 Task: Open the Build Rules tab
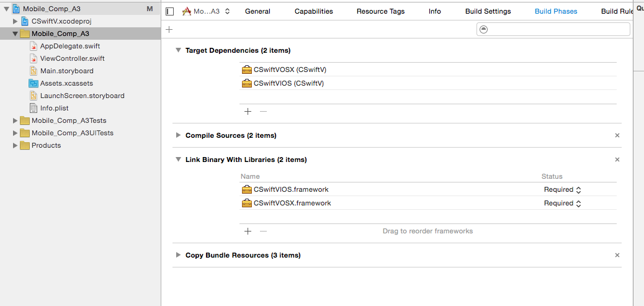(618, 12)
